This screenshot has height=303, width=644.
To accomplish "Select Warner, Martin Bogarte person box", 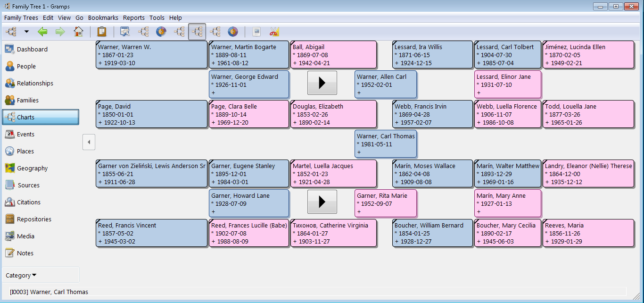I will (x=248, y=55).
